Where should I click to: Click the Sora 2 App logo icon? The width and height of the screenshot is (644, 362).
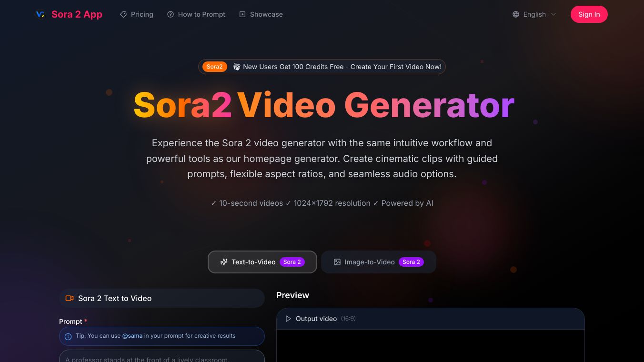pos(40,14)
